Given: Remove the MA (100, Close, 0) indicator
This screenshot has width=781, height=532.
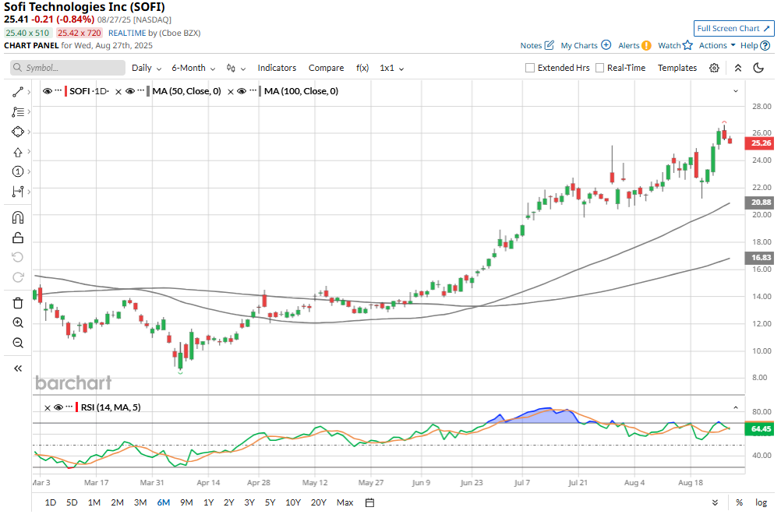Looking at the screenshot, I should [231, 92].
